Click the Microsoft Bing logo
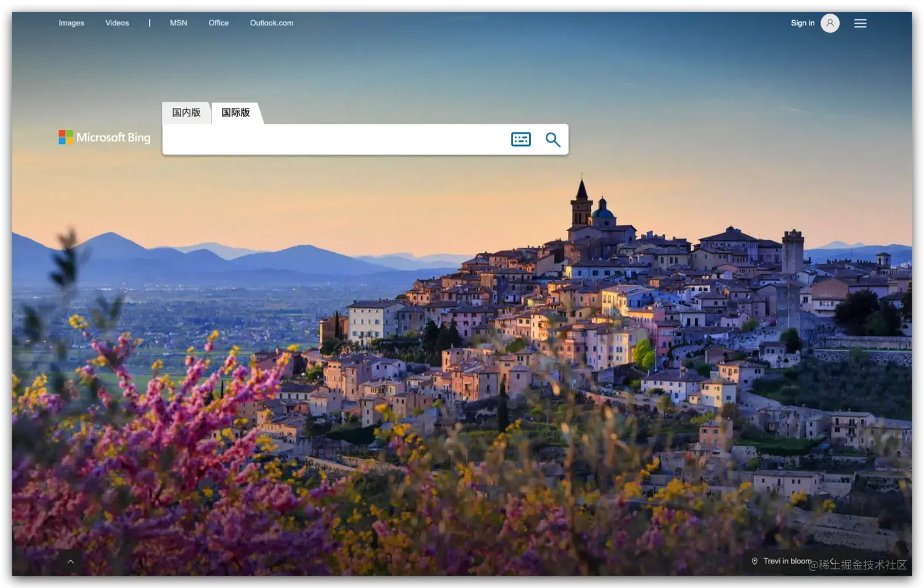The height and width of the screenshot is (588, 924). click(105, 137)
